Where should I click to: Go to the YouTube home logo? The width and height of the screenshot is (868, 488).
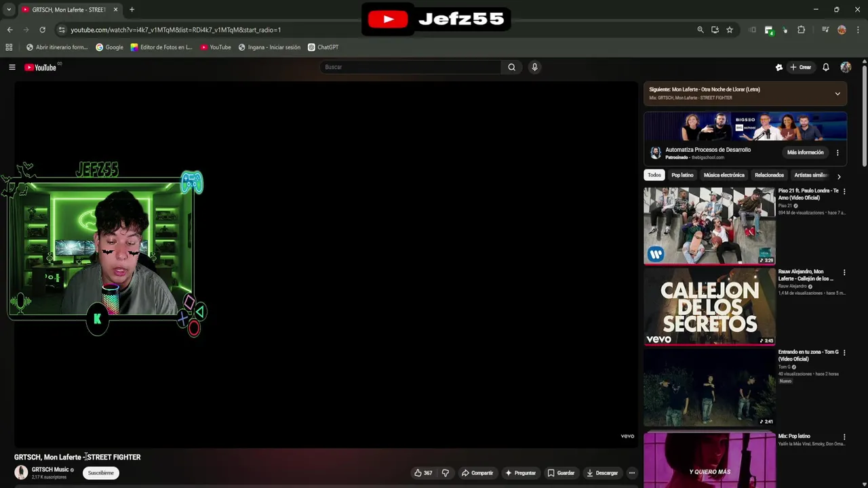click(41, 67)
